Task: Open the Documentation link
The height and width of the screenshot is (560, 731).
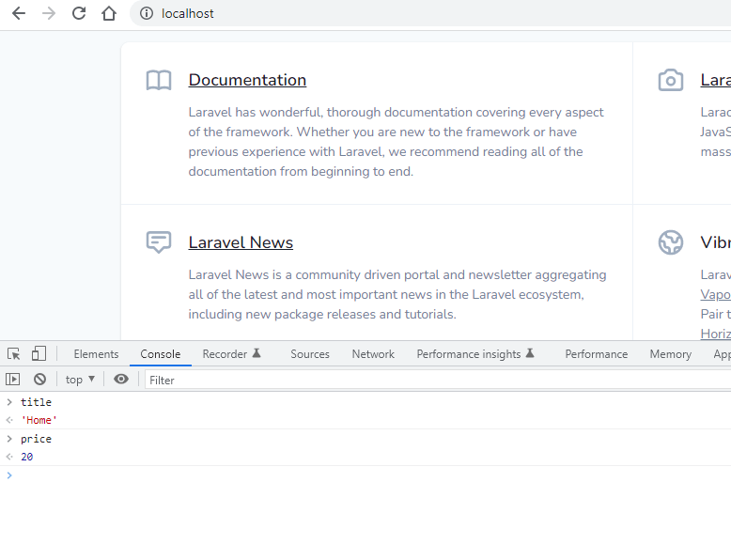Action: [x=247, y=80]
